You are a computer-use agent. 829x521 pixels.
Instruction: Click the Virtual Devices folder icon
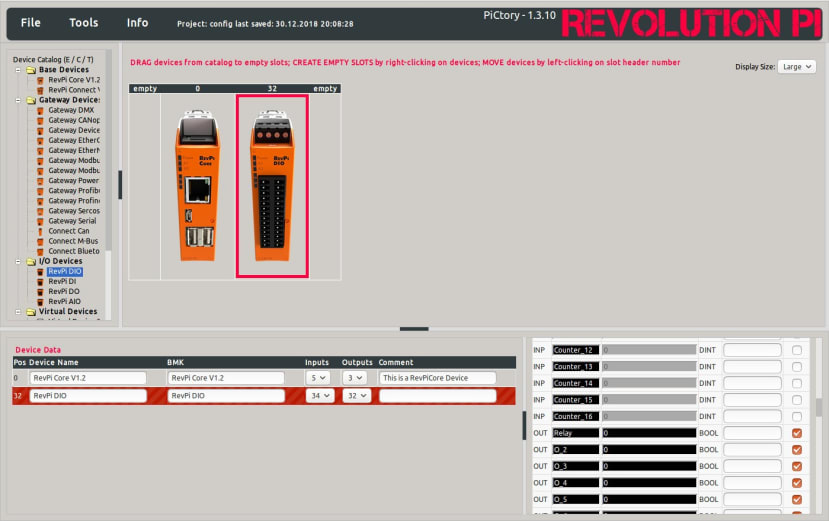[31, 312]
